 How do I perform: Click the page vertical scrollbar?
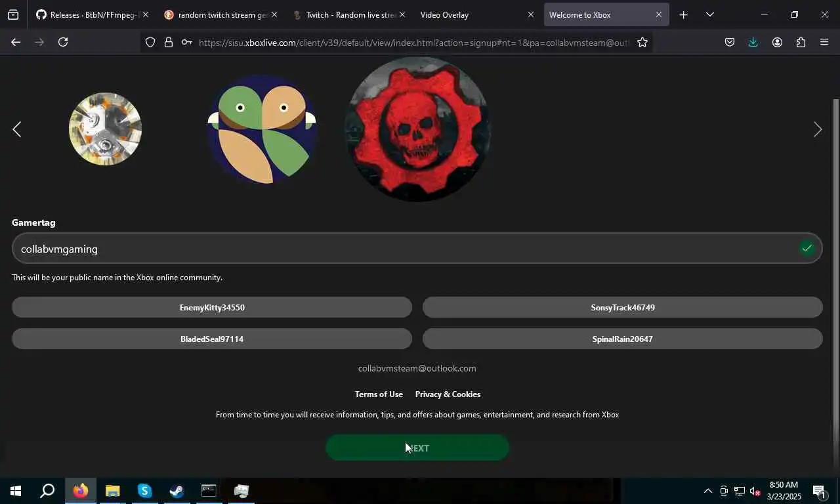tap(835, 282)
